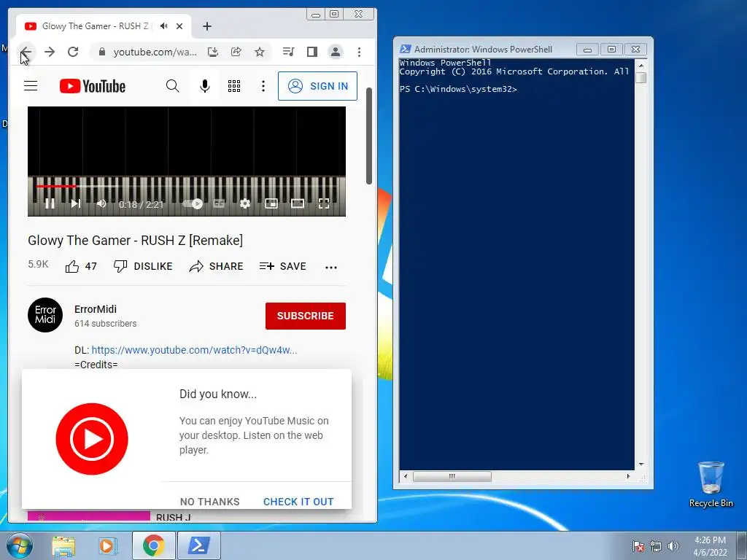Image resolution: width=747 pixels, height=560 pixels.
Task: Launch Windows Media Player from taskbar
Action: pyautogui.click(x=108, y=545)
